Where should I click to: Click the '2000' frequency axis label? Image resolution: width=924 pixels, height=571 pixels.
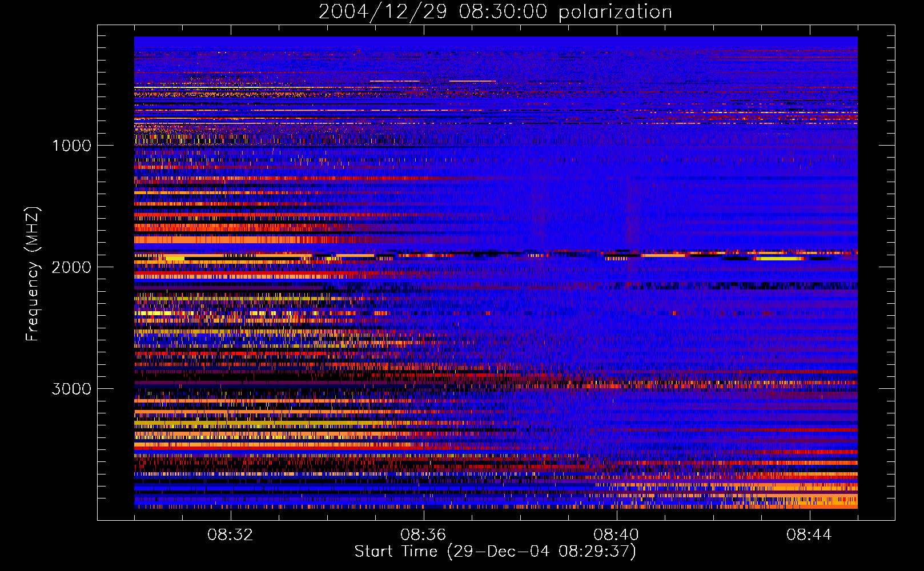point(71,267)
